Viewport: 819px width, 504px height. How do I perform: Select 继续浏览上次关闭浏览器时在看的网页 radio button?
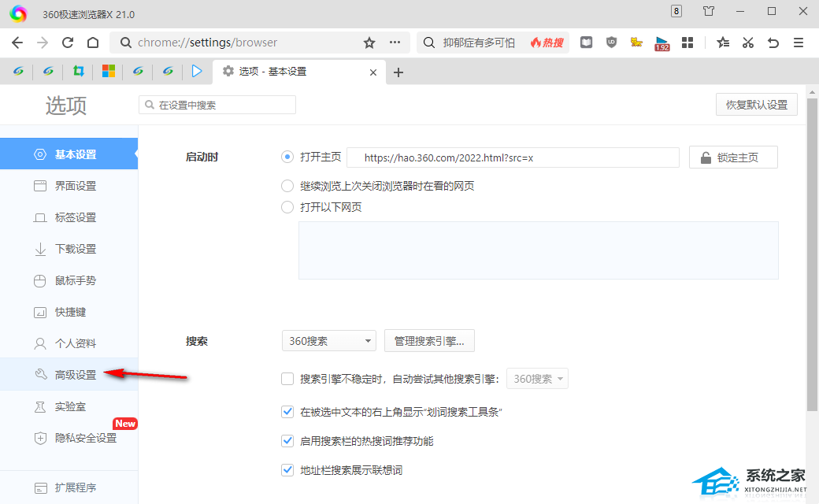pyautogui.click(x=287, y=187)
